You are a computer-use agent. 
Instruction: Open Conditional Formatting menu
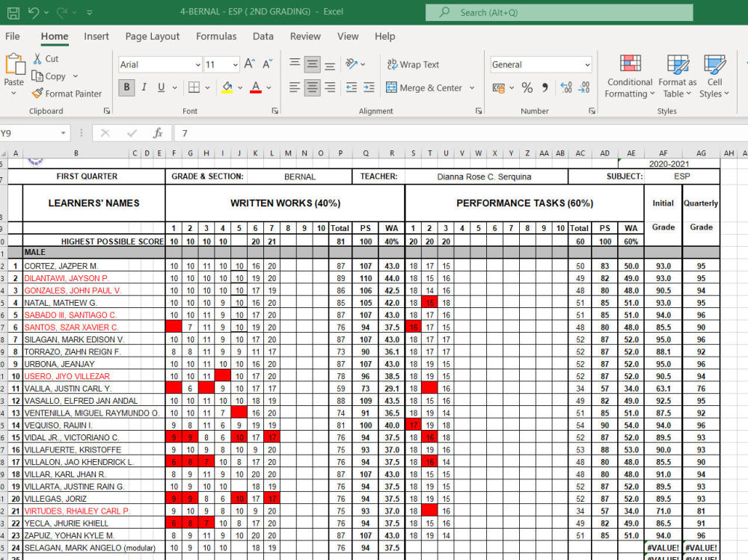pyautogui.click(x=630, y=76)
